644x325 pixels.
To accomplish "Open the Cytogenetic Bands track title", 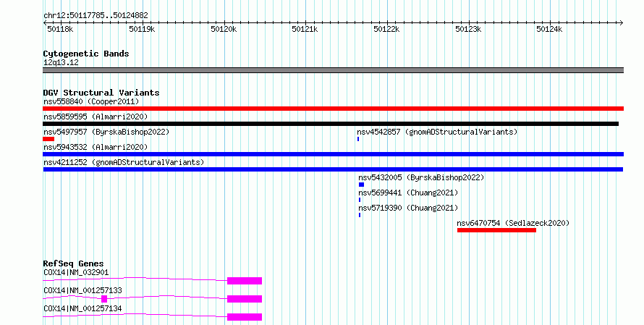I will point(86,54).
